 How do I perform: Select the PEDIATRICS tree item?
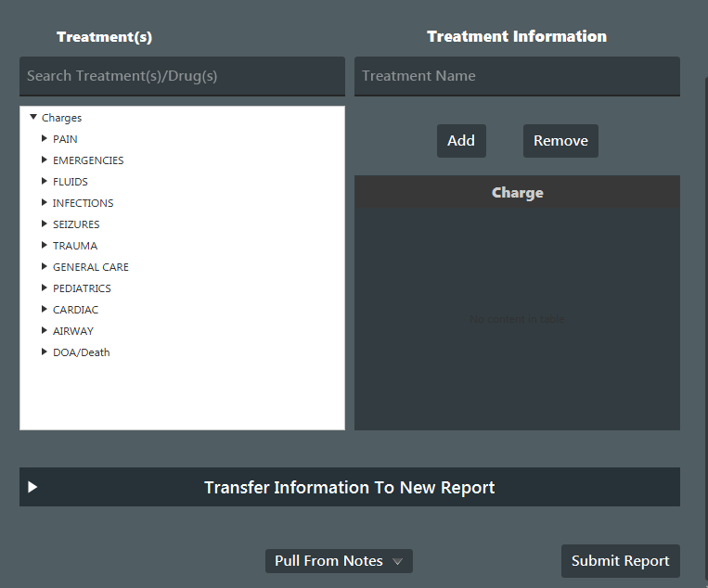pyautogui.click(x=82, y=288)
